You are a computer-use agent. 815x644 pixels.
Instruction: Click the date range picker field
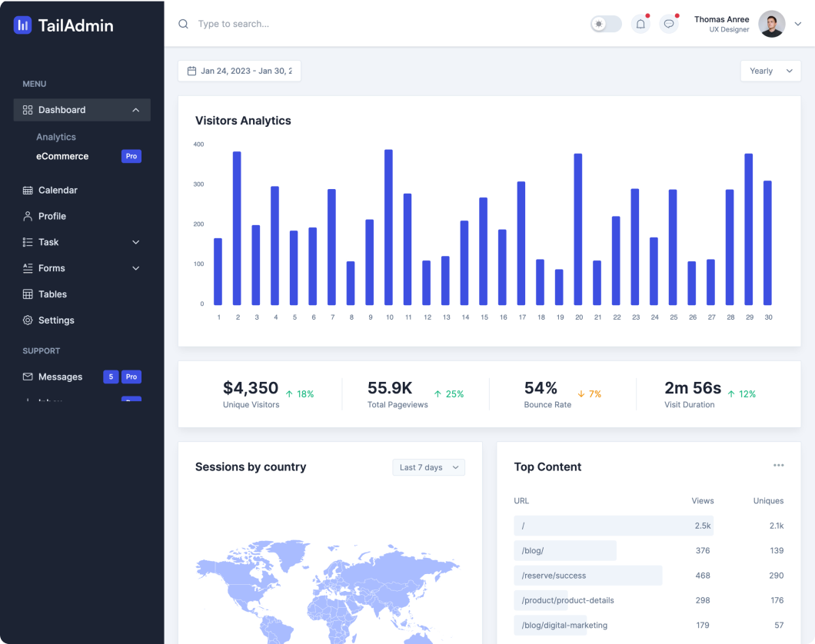point(239,71)
